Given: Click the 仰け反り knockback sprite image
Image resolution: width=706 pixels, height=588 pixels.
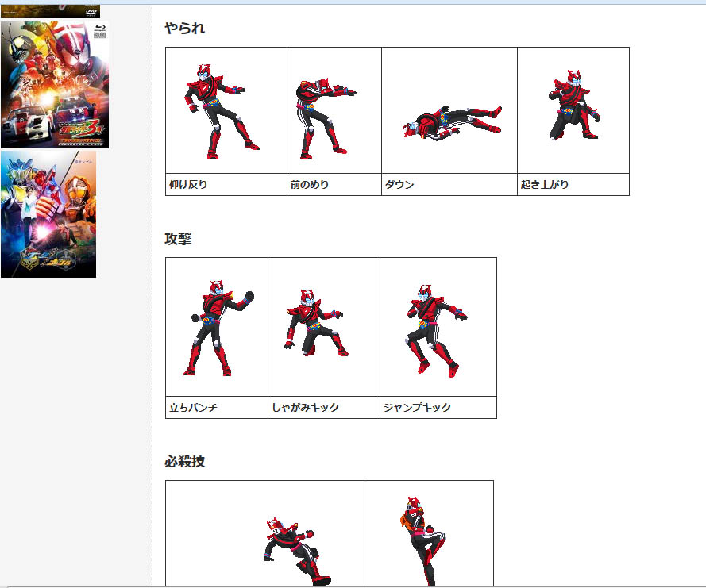Looking at the screenshot, I should 221,109.
